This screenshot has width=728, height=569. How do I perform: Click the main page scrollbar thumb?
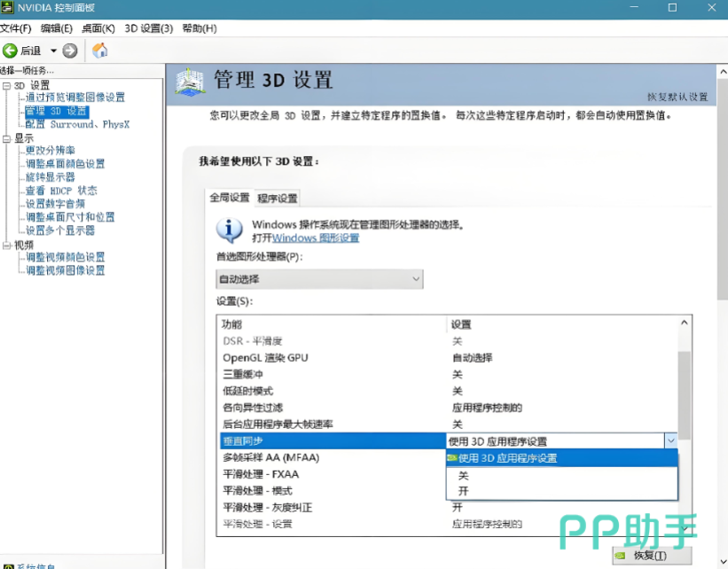723,189
